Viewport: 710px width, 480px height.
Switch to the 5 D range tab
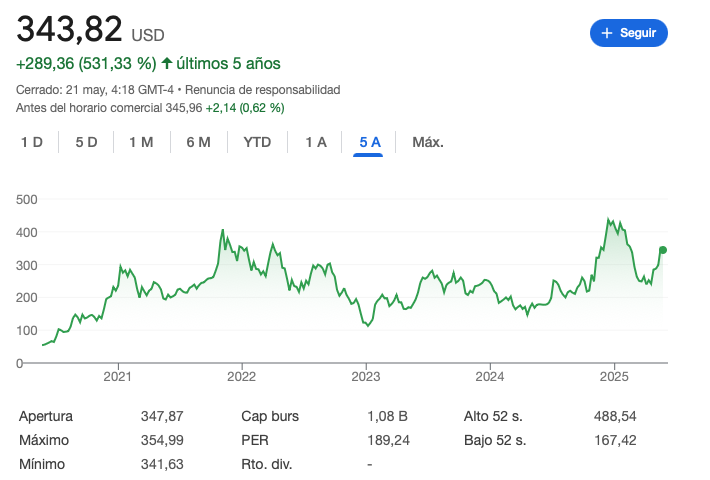tap(86, 142)
